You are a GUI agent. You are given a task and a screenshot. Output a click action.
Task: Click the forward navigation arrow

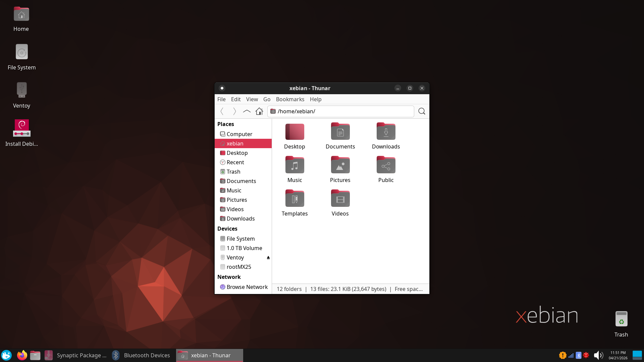point(234,111)
